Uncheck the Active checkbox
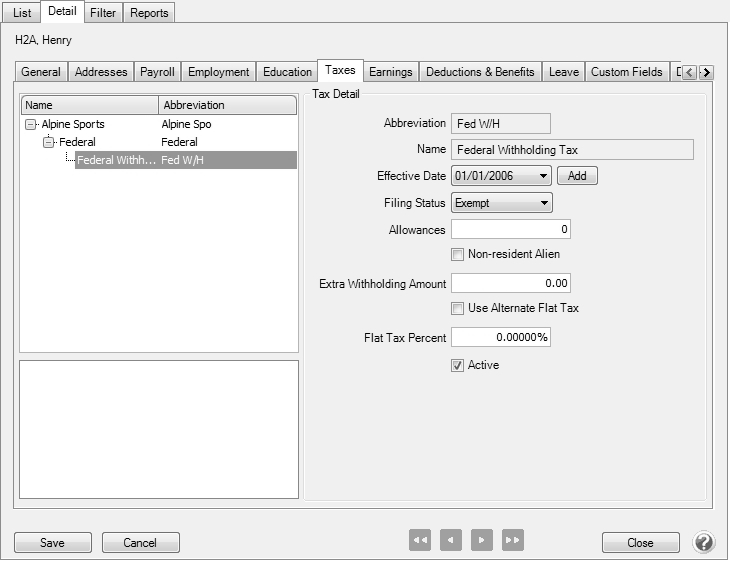Viewport: 730px width, 561px height. point(458,365)
